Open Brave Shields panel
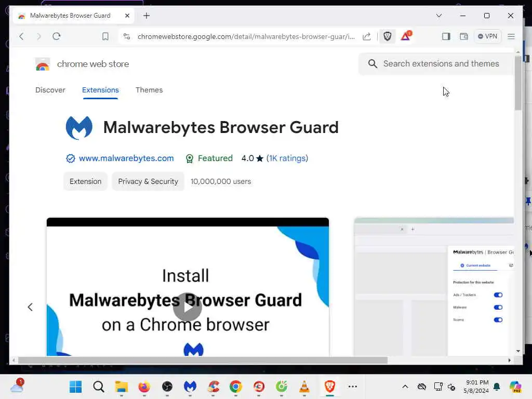The width and height of the screenshot is (532, 399). pyautogui.click(x=388, y=36)
